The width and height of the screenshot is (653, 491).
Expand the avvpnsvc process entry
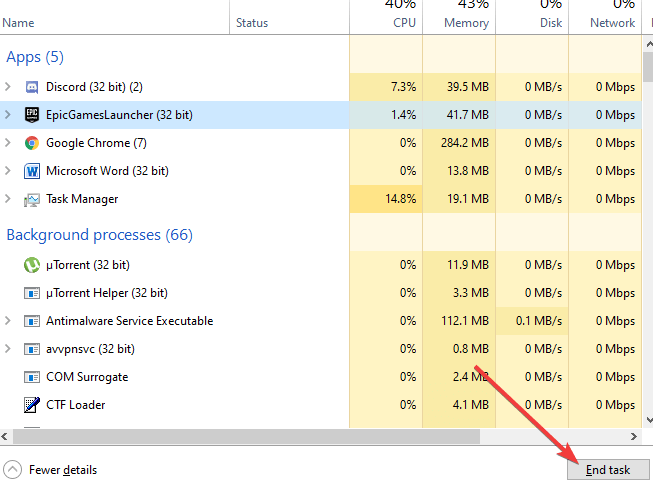coord(9,349)
